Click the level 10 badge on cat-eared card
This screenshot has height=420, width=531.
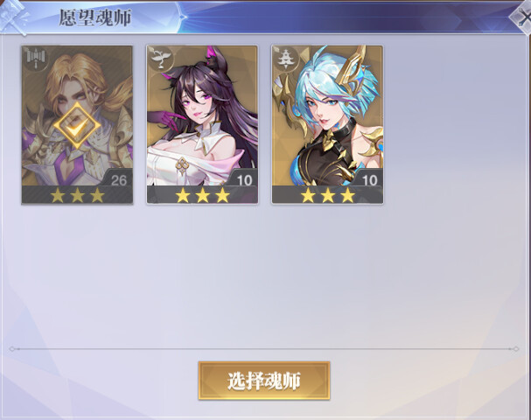click(x=244, y=180)
